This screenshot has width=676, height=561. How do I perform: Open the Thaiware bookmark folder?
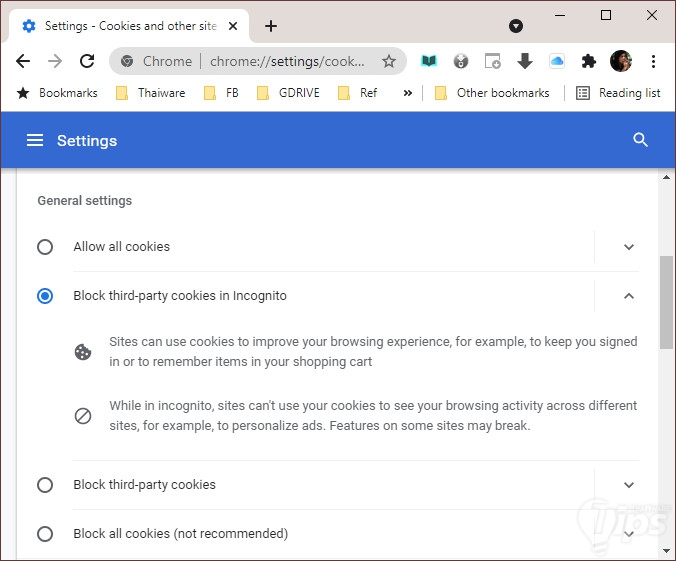click(x=150, y=93)
